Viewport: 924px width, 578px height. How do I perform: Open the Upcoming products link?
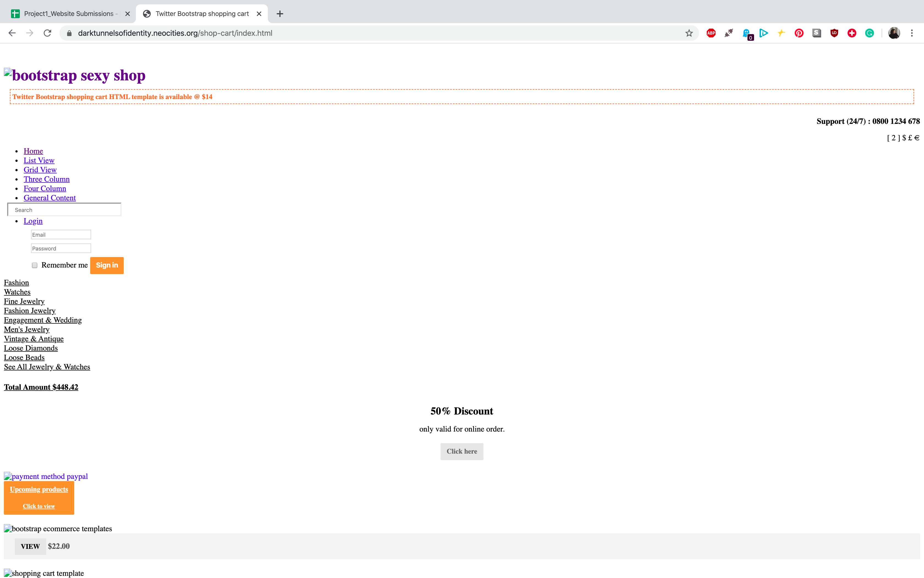[x=39, y=489]
